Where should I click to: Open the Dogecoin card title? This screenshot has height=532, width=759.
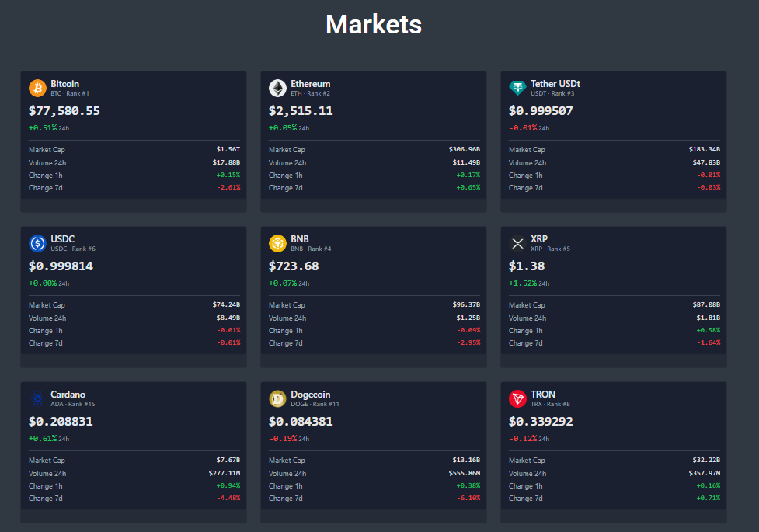click(310, 395)
